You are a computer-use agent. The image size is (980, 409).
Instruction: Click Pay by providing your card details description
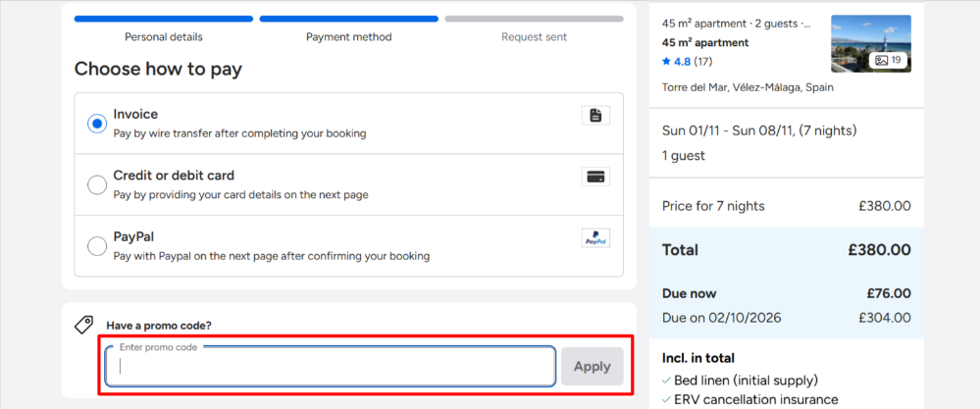pos(240,195)
